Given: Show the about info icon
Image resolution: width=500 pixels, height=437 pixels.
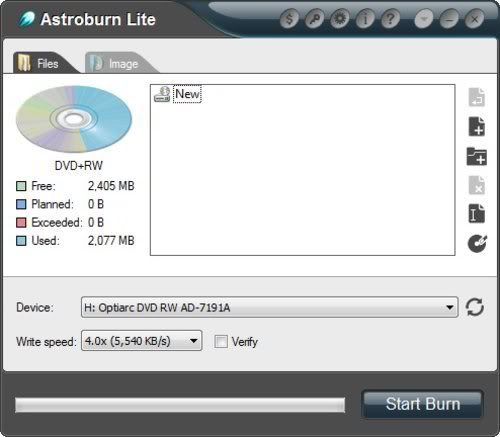Looking at the screenshot, I should (x=365, y=19).
